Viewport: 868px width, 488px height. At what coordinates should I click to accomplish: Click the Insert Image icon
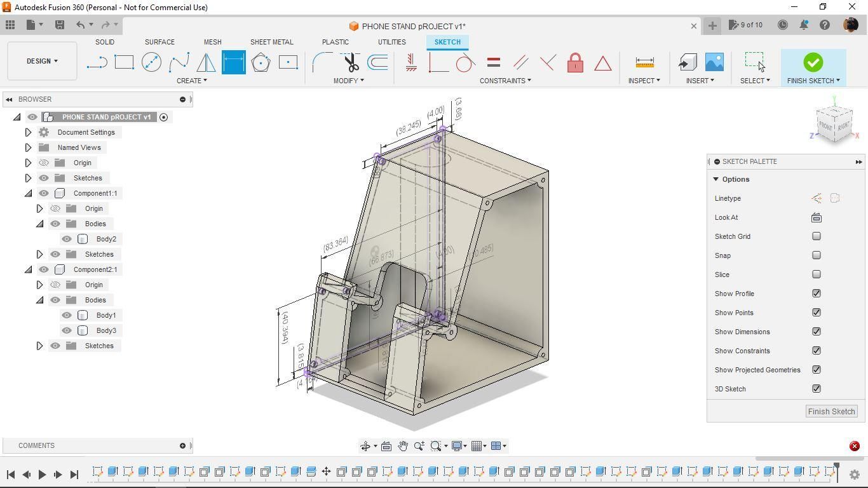pos(714,62)
